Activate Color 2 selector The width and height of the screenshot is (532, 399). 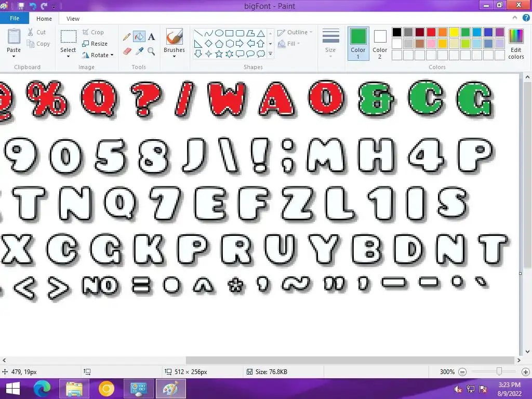380,44
